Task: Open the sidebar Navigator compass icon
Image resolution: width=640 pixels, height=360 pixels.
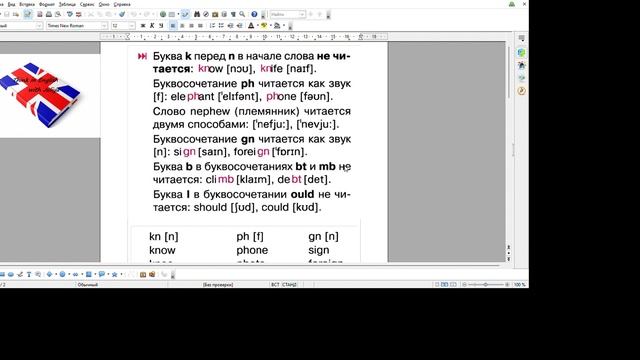Action: click(521, 91)
